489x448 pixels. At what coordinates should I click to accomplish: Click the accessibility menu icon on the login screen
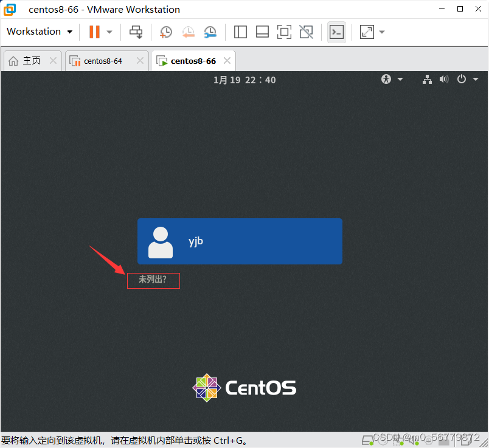point(386,79)
